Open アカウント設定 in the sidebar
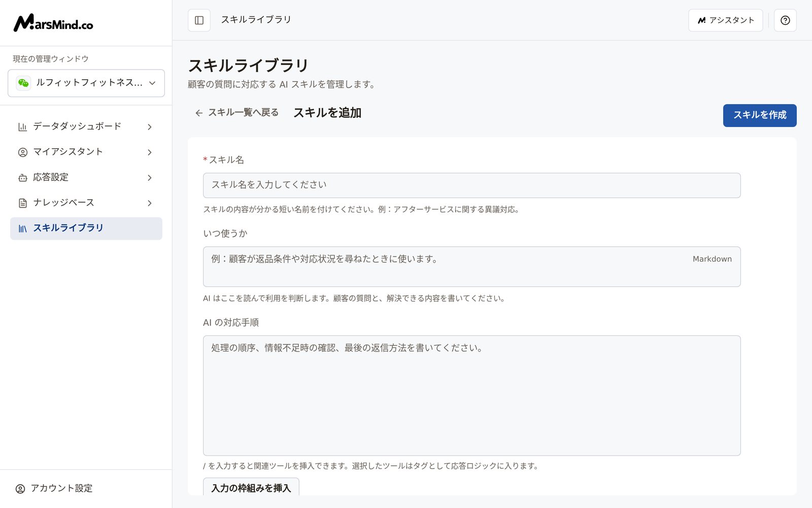Screen dimensions: 812x508 (86, 489)
